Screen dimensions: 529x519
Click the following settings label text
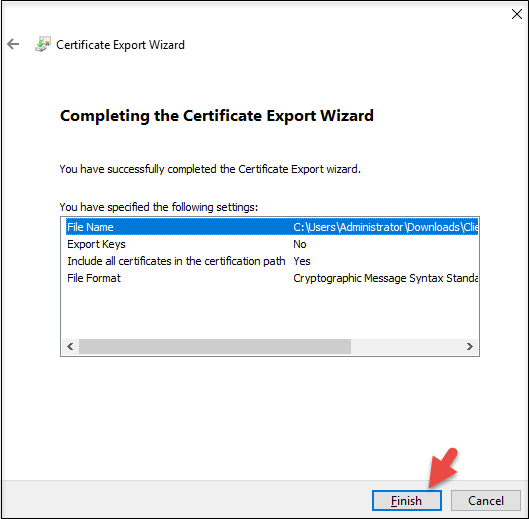[x=159, y=207]
